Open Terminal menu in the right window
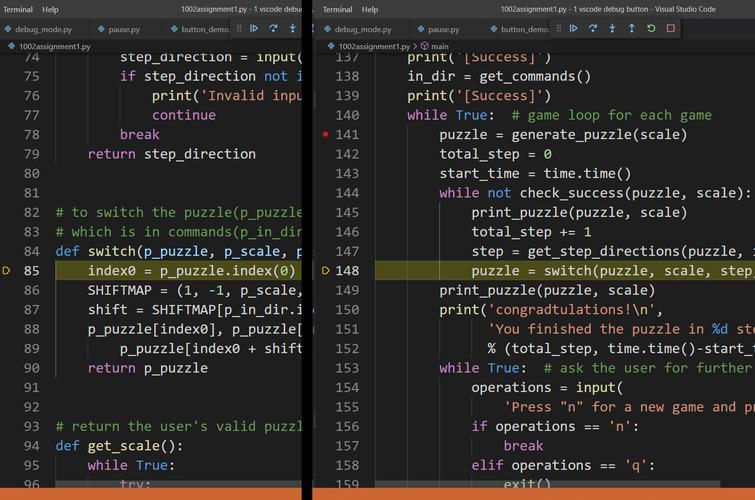755x500 pixels. [x=338, y=9]
